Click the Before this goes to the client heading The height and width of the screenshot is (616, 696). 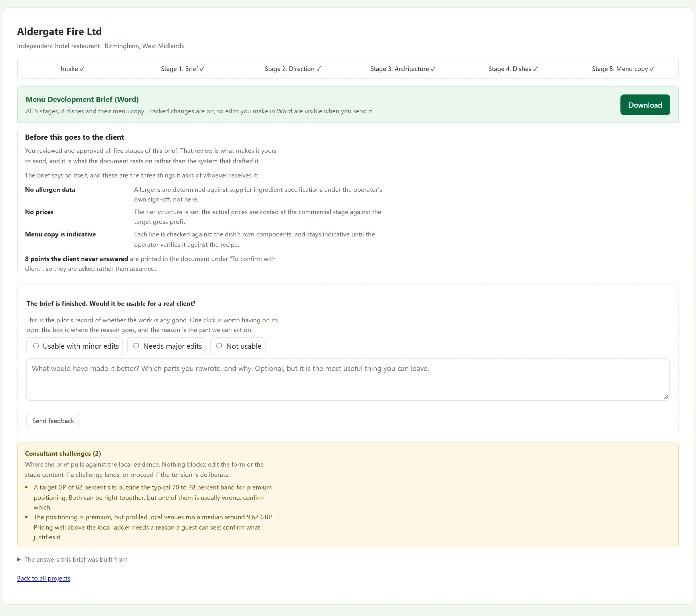coord(74,137)
